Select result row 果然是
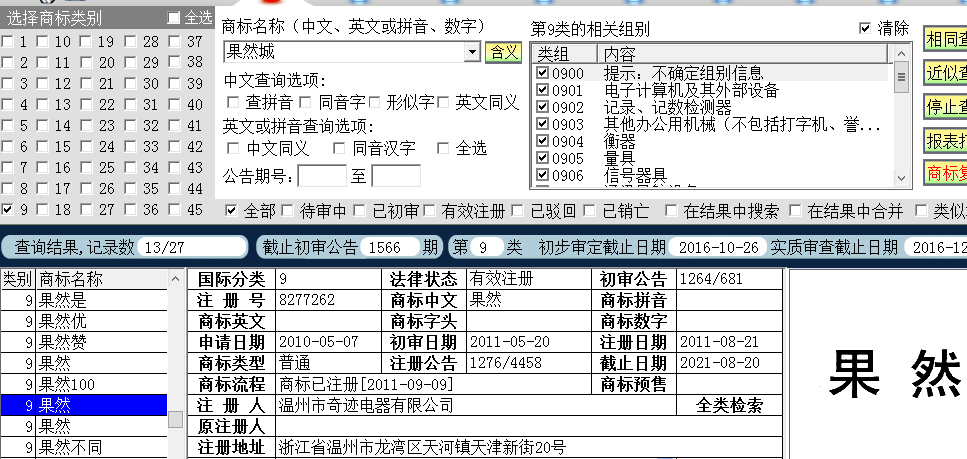Viewport: 967px width, 459px height. point(84,300)
